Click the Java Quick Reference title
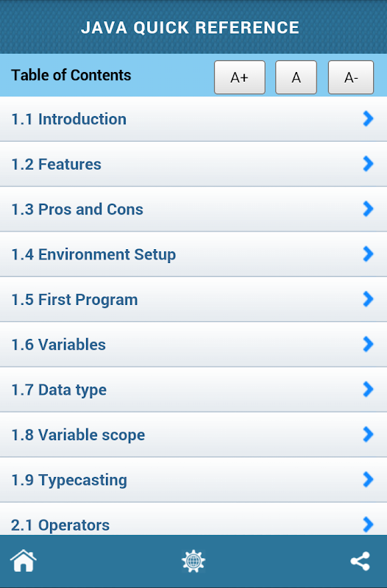 click(190, 27)
